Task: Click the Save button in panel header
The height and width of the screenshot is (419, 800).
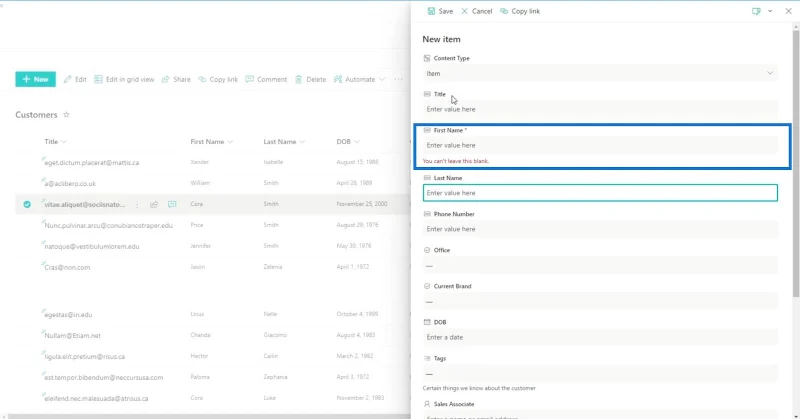Action: [440, 11]
